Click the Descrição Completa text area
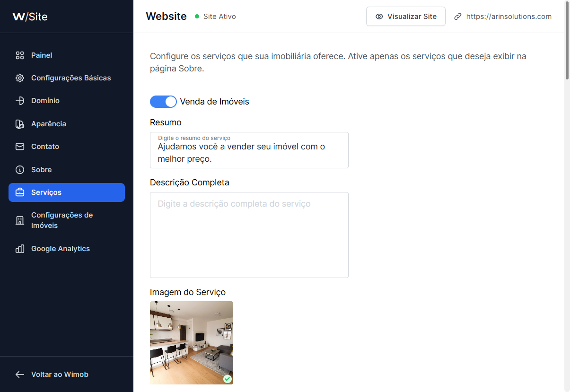Image resolution: width=570 pixels, height=392 pixels. [x=249, y=235]
